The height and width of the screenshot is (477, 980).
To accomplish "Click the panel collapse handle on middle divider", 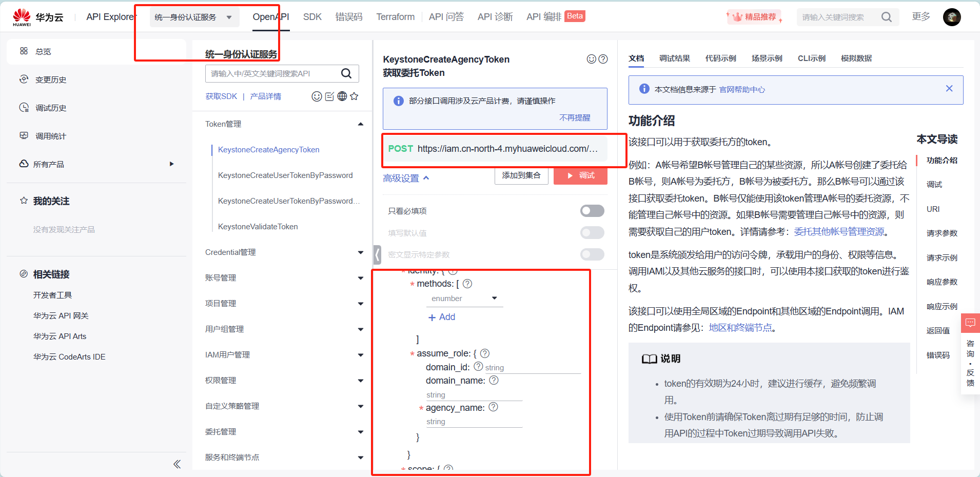I will pyautogui.click(x=378, y=254).
